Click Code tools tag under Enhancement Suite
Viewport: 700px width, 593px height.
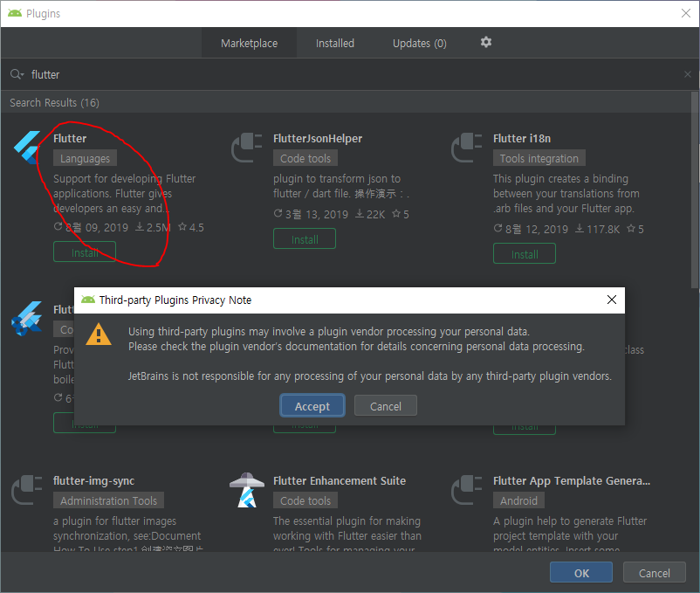point(305,500)
